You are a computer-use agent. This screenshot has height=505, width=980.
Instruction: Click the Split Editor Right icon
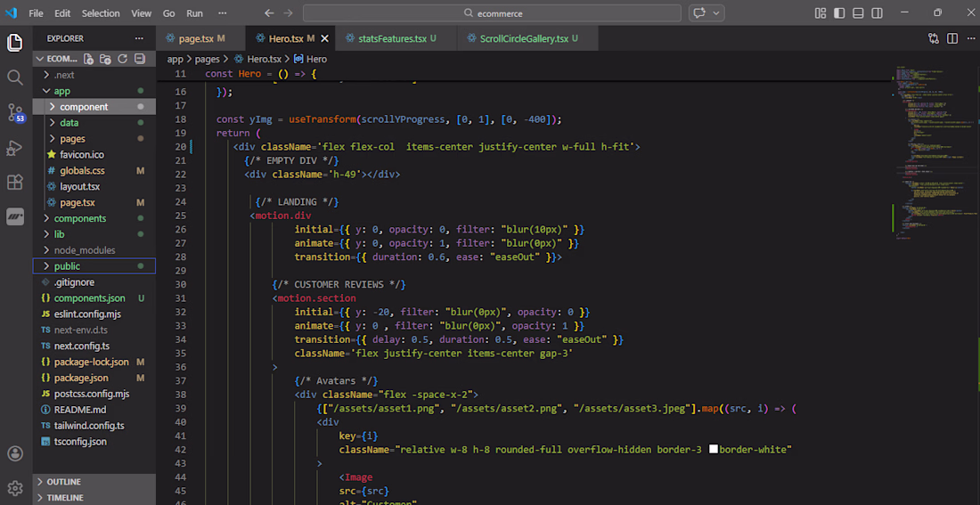click(952, 39)
